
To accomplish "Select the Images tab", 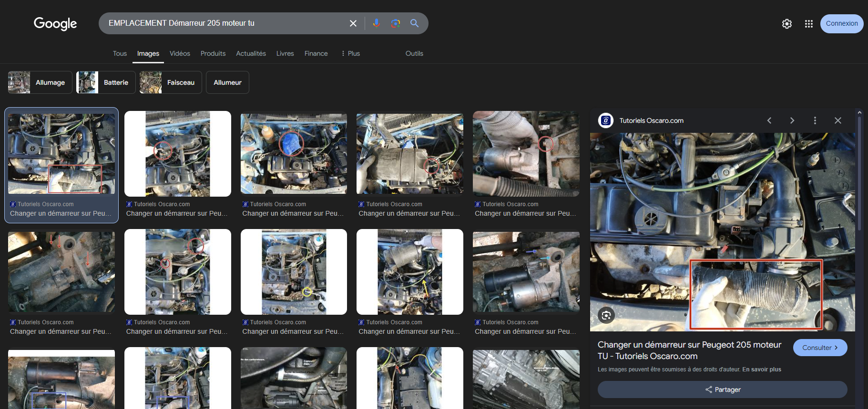I will click(x=148, y=53).
